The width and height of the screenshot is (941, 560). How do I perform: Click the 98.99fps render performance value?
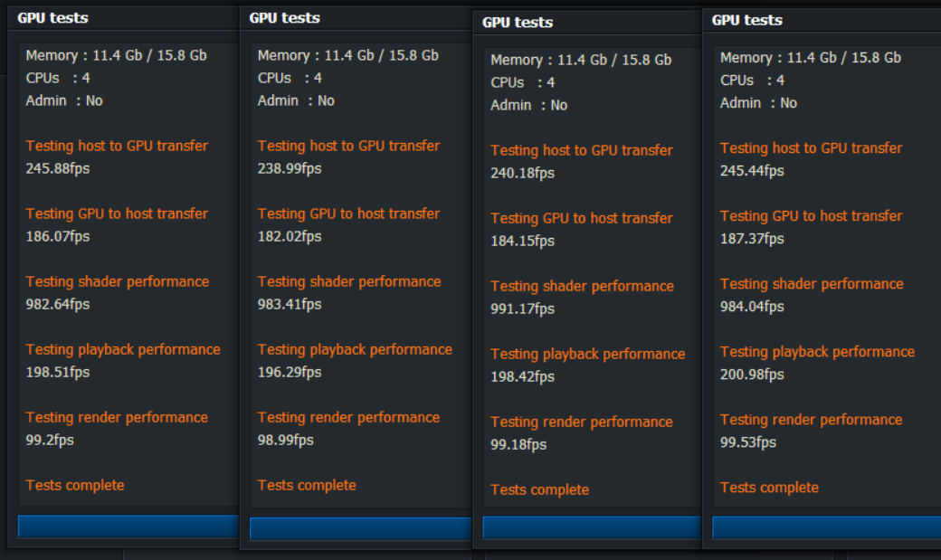point(286,440)
